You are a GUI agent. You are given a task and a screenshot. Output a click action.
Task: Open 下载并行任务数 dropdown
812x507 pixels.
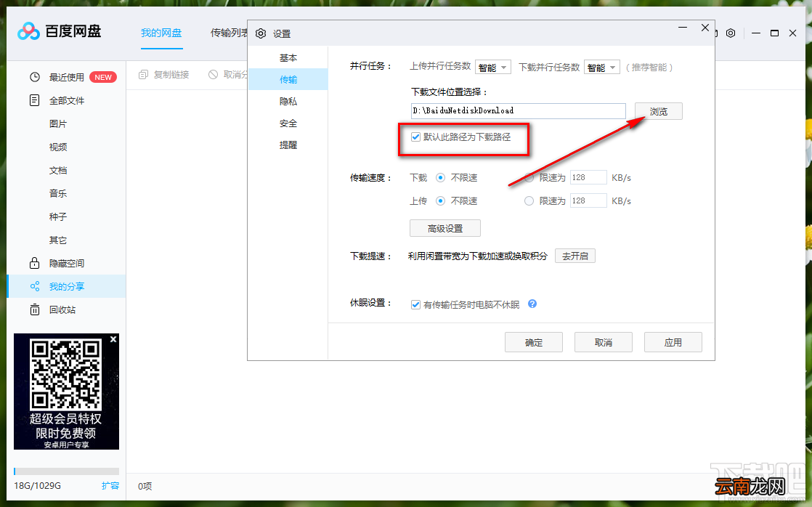602,68
